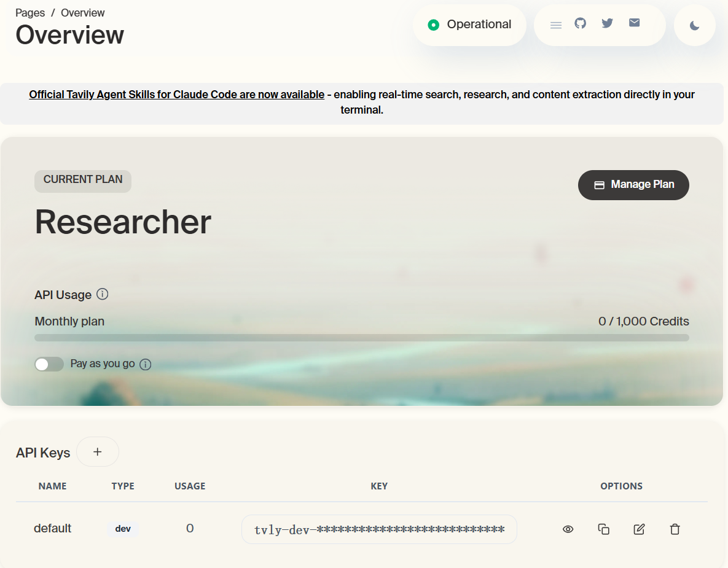728x568 pixels.
Task: Copy the default API key
Action: pos(603,529)
